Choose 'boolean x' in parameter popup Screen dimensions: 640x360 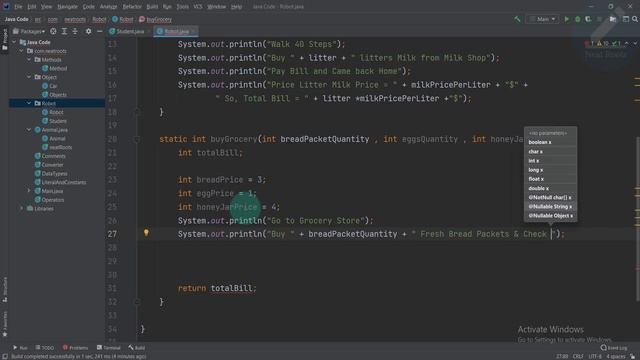(550, 142)
